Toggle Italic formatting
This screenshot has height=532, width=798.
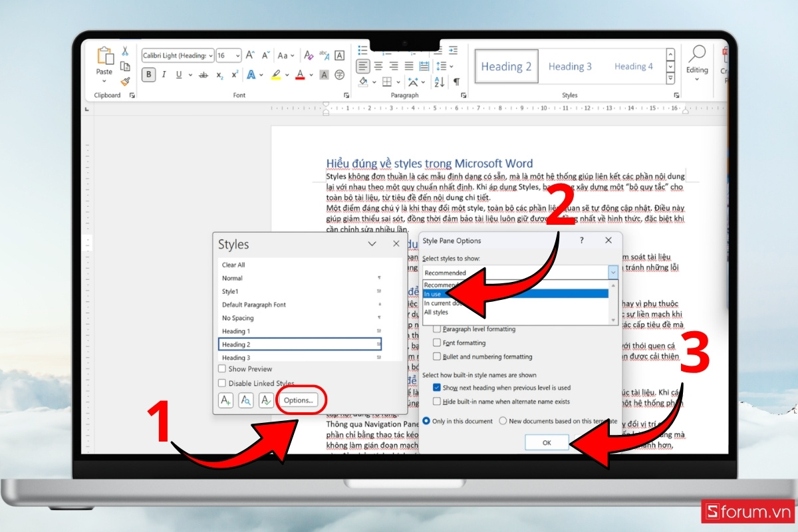pyautogui.click(x=164, y=74)
